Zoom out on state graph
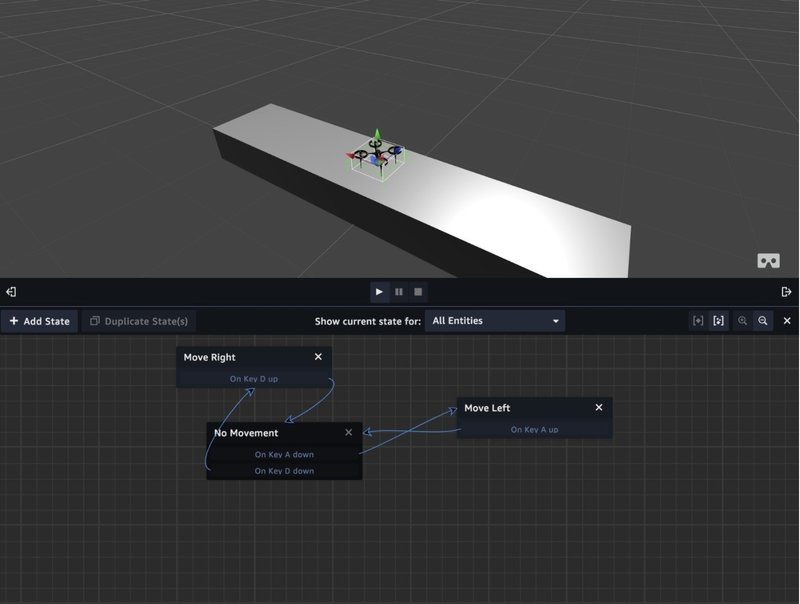800x604 pixels. pyautogui.click(x=763, y=321)
